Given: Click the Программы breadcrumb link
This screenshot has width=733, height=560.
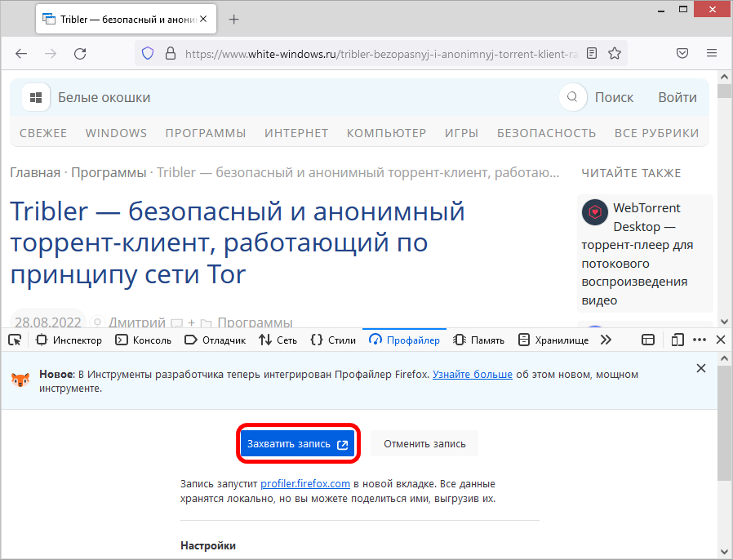Looking at the screenshot, I should click(x=109, y=172).
